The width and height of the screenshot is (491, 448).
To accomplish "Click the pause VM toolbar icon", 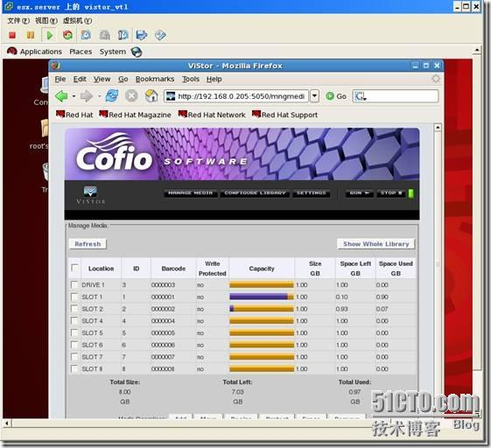I will pyautogui.click(x=31, y=35).
